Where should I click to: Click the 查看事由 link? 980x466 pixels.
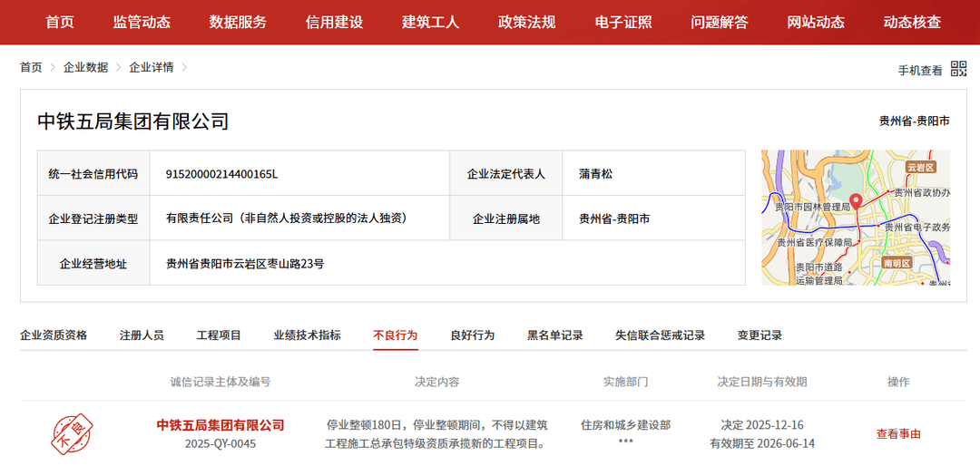click(897, 434)
